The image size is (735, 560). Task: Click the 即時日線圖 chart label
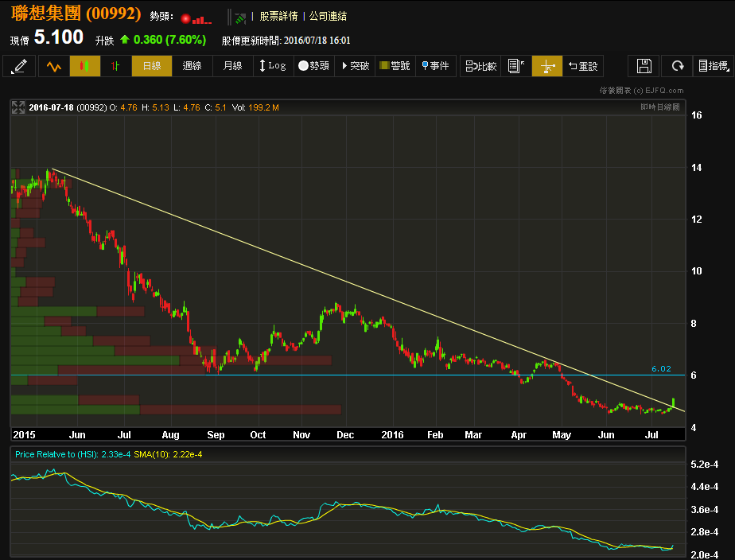coord(660,107)
